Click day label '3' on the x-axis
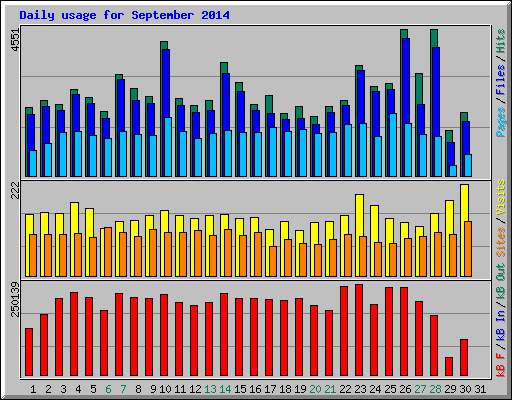Viewport: 512px width, 400px height. click(x=63, y=389)
